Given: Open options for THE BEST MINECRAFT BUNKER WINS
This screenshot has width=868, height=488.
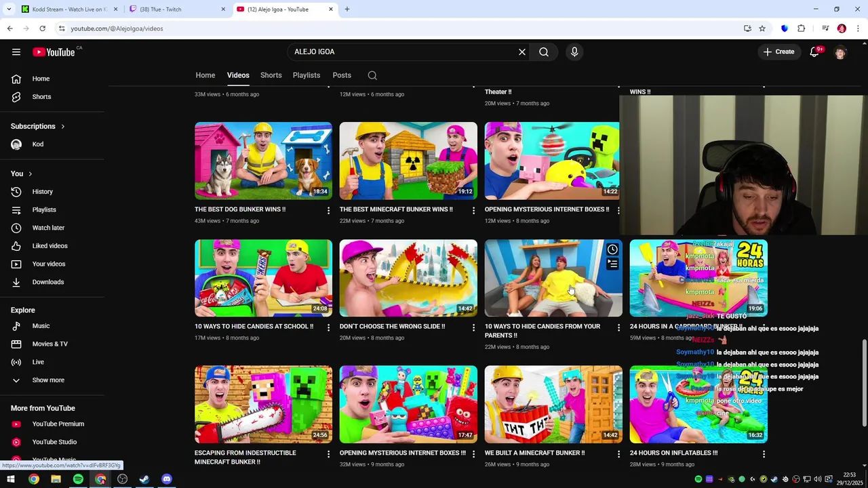Looking at the screenshot, I should 474,211.
